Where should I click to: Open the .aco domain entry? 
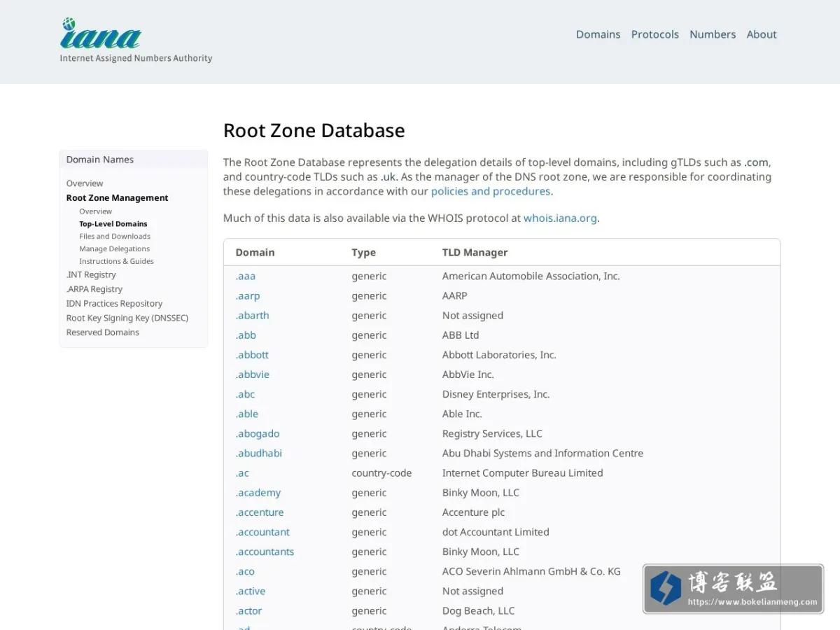245,571
